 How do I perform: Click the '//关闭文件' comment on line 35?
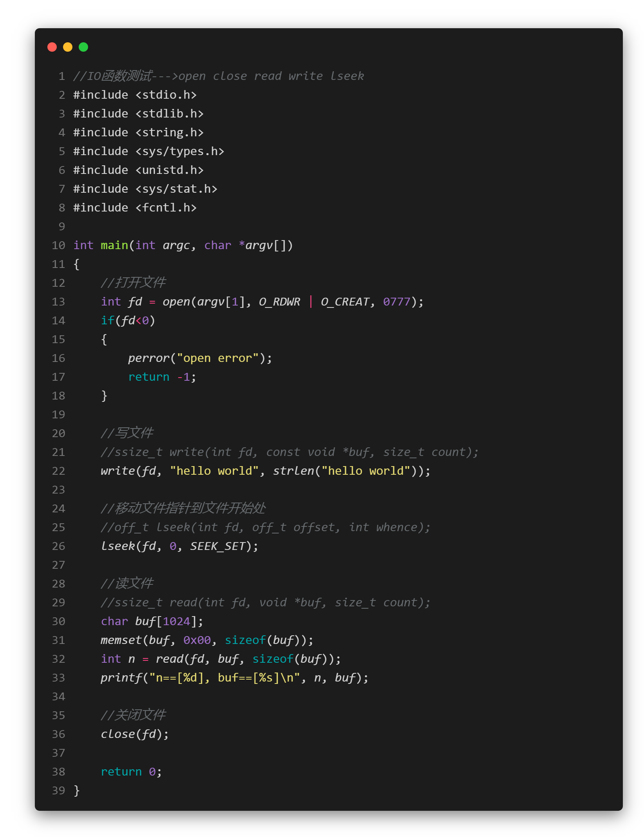pyautogui.click(x=133, y=715)
